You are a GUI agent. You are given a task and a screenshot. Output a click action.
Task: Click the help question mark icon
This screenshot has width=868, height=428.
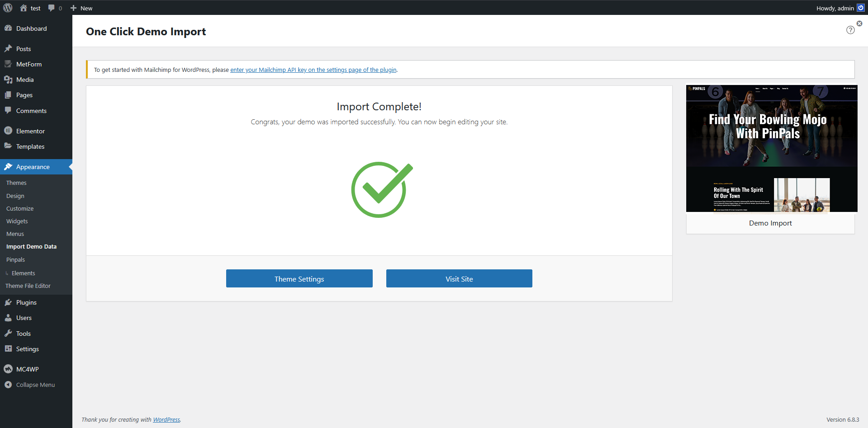(850, 30)
